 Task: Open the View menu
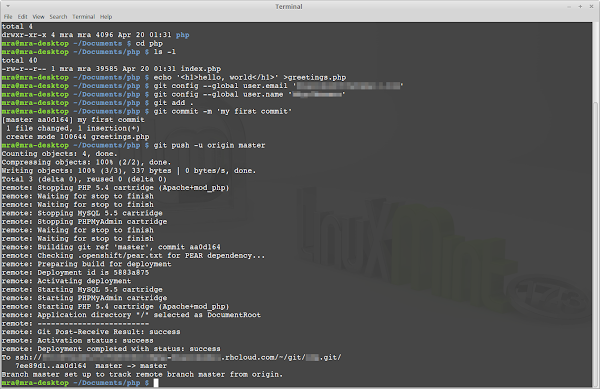(x=38, y=16)
